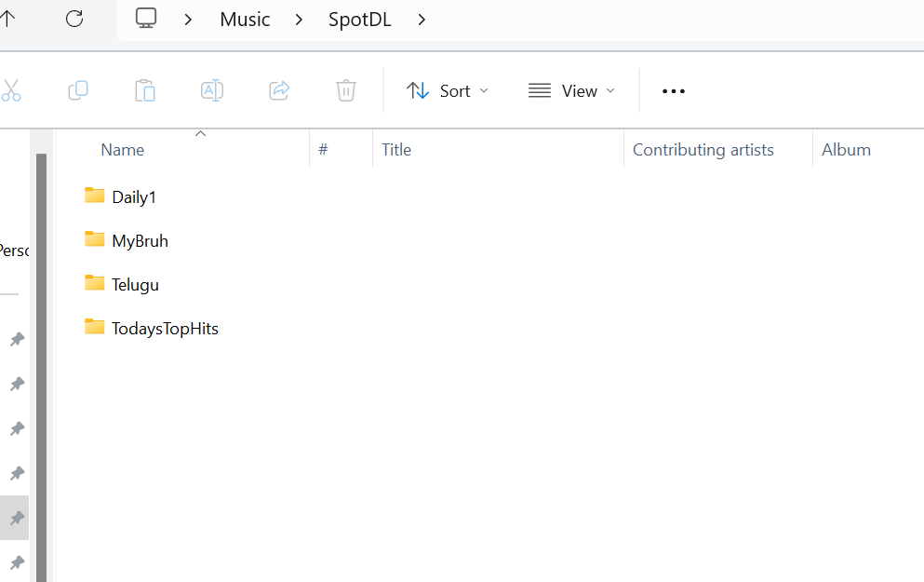Click the This PC monitor icon
Screen dimensions: 924x582
(x=146, y=19)
